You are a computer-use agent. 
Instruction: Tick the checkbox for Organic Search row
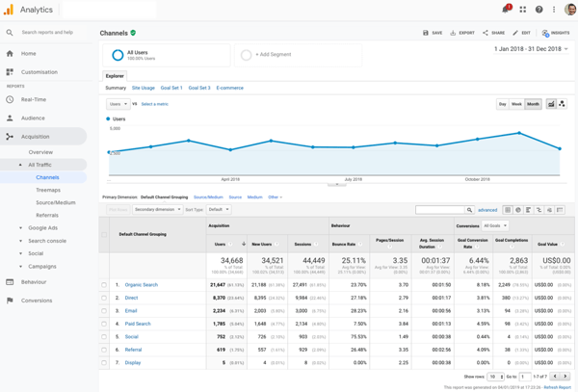104,285
